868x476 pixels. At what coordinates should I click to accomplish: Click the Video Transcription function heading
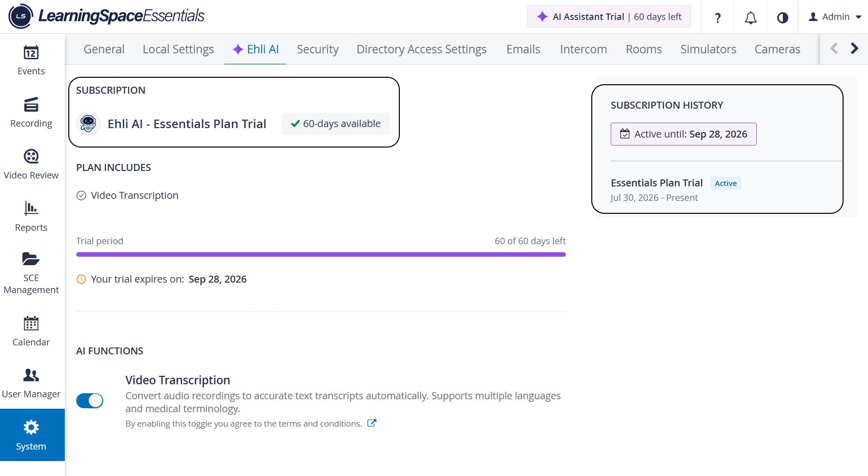tap(178, 380)
